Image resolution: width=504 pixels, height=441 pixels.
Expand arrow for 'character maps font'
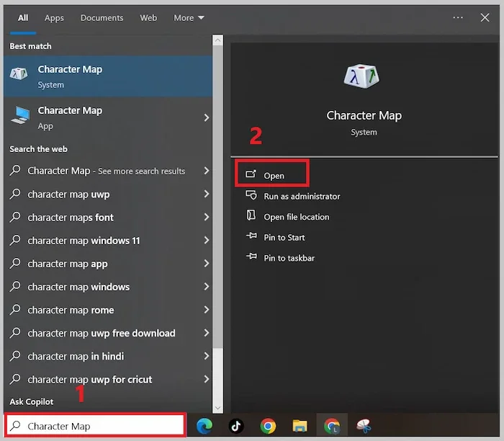207,217
